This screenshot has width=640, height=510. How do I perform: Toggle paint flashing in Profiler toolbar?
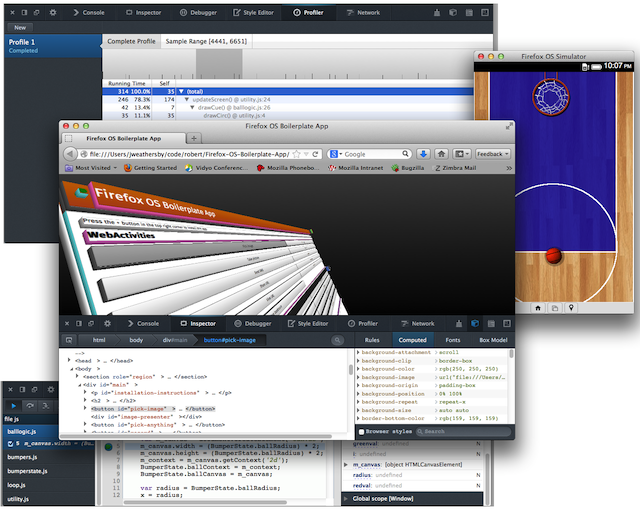[437, 13]
